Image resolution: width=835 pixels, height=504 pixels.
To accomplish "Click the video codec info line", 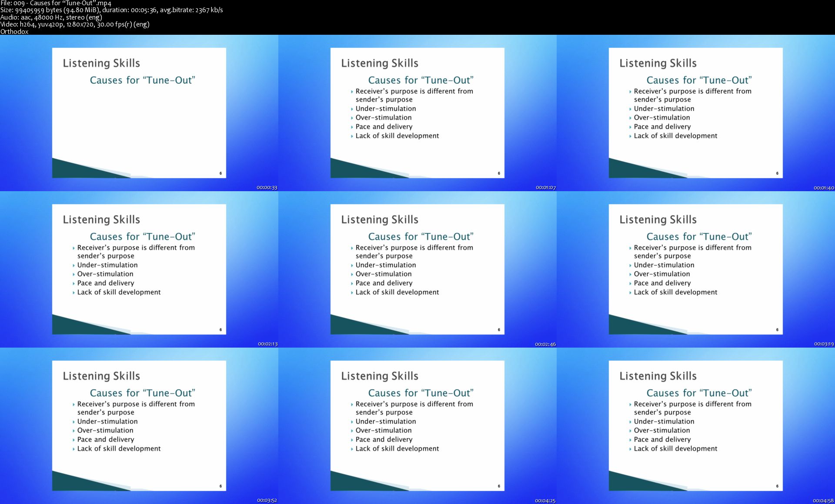I will tap(75, 24).
